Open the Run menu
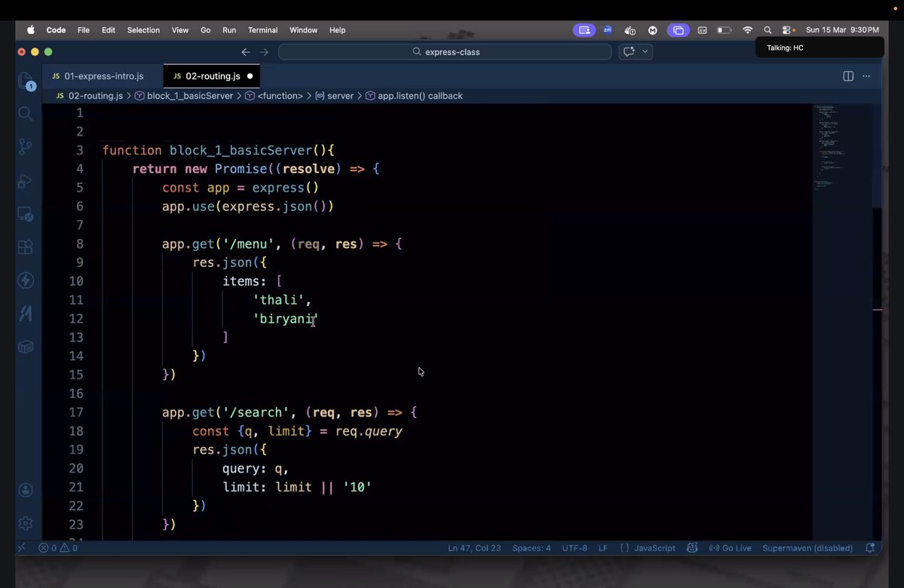Viewport: 904px width, 588px height. click(x=229, y=30)
